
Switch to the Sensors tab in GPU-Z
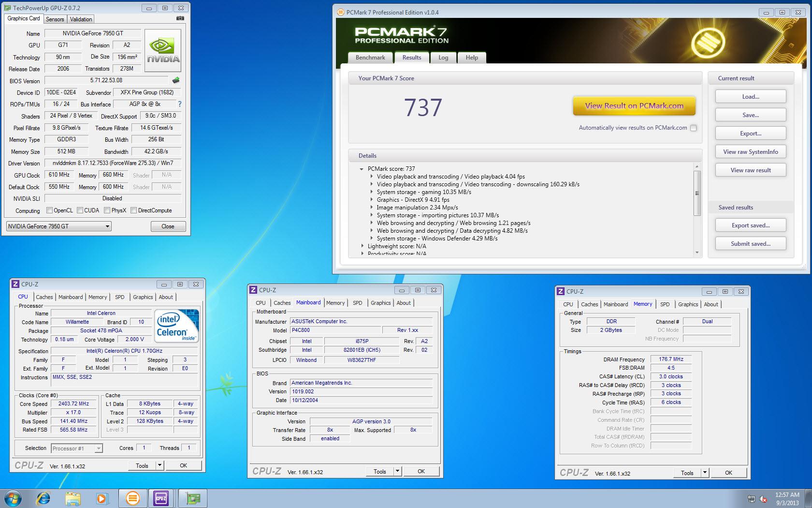[x=55, y=19]
